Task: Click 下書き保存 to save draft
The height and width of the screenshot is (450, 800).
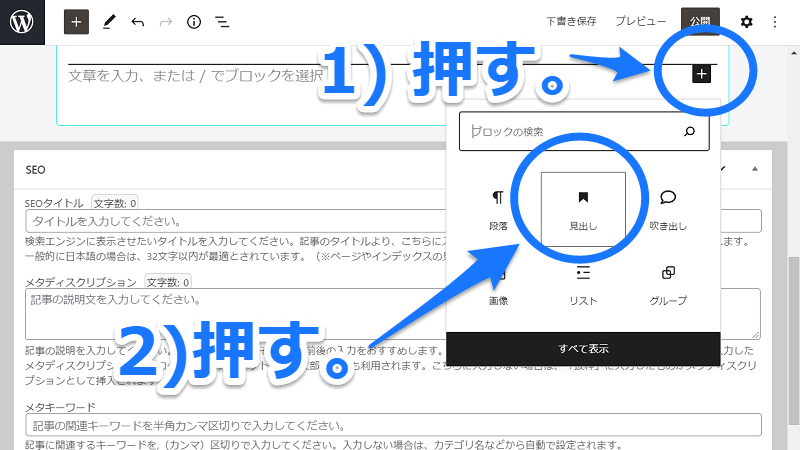Action: tap(572, 21)
